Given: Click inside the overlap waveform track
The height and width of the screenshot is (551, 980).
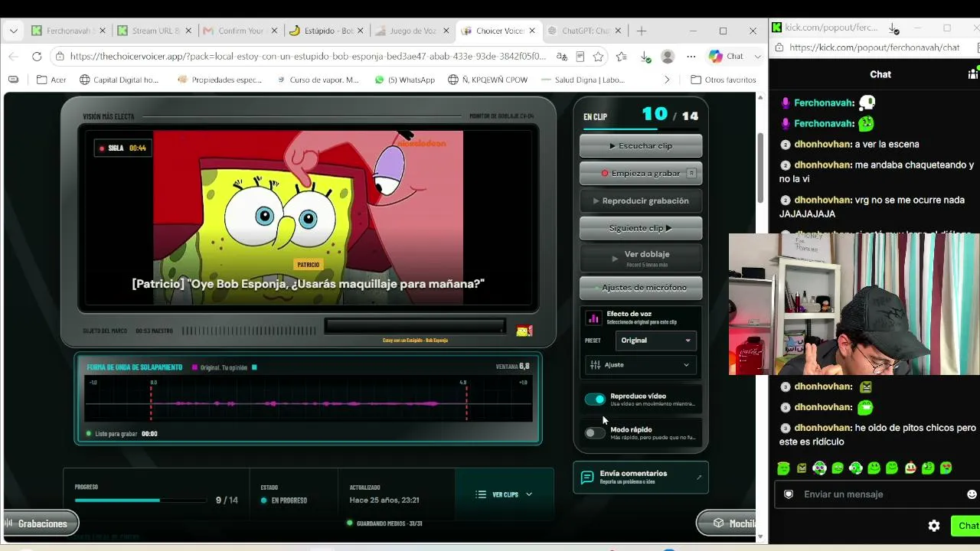Looking at the screenshot, I should [x=309, y=403].
